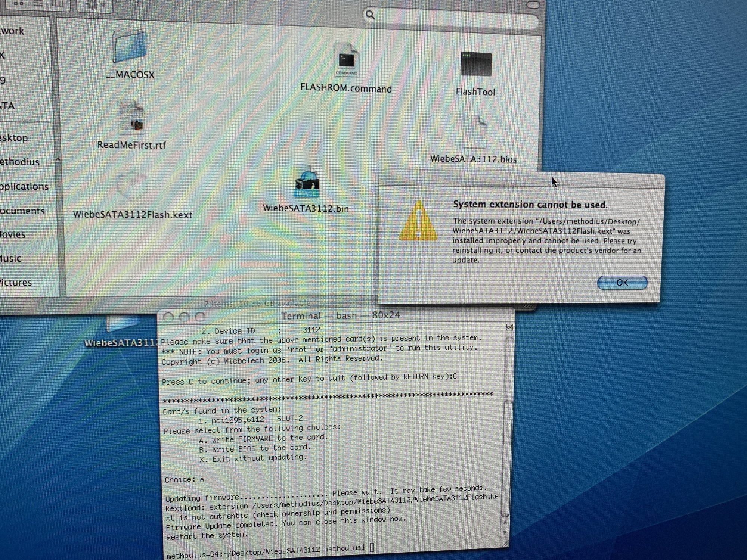Switch Finder to list view

point(38,3)
